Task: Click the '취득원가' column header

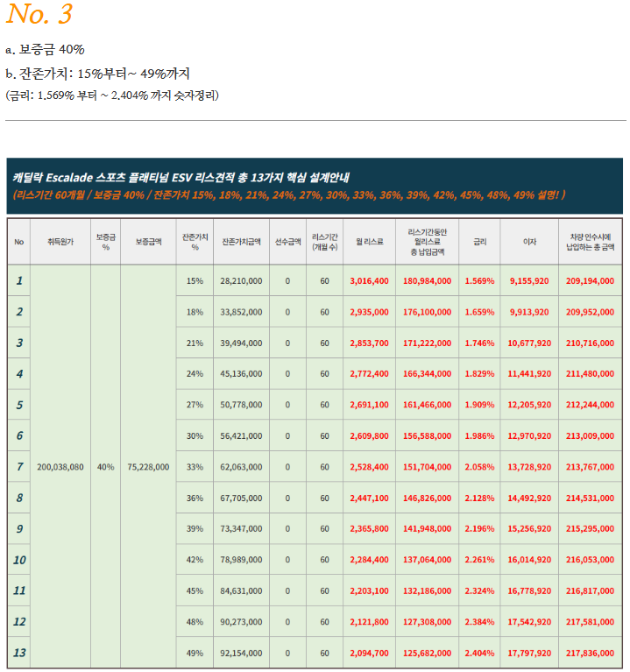Action: point(60,242)
